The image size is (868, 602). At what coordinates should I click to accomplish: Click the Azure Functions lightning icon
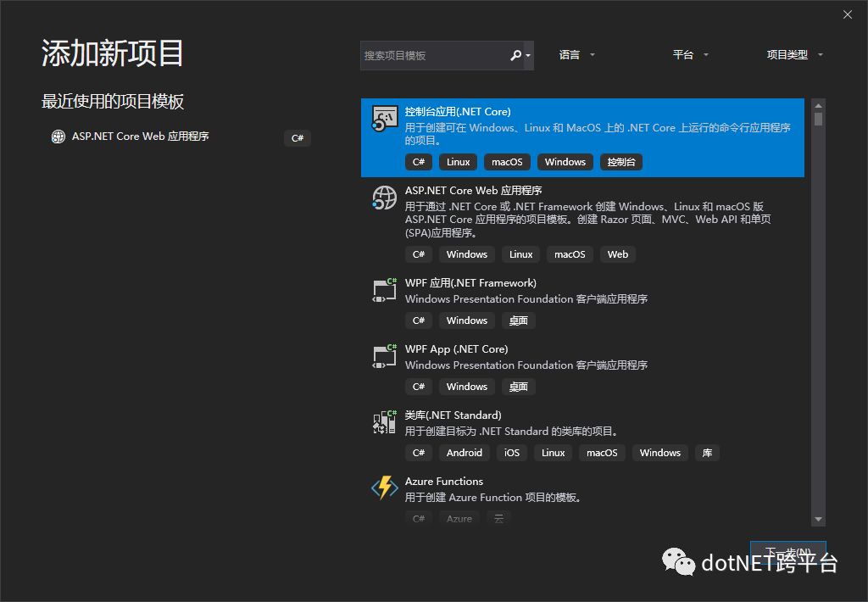click(x=384, y=488)
